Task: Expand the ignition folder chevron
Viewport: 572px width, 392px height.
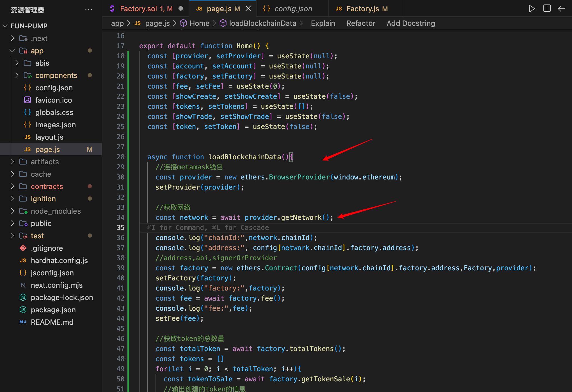Action: coord(12,199)
